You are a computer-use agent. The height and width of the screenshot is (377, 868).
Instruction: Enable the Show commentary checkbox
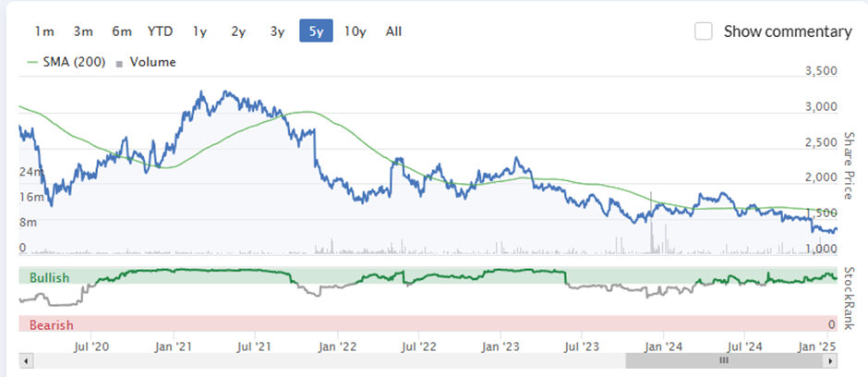tap(704, 31)
